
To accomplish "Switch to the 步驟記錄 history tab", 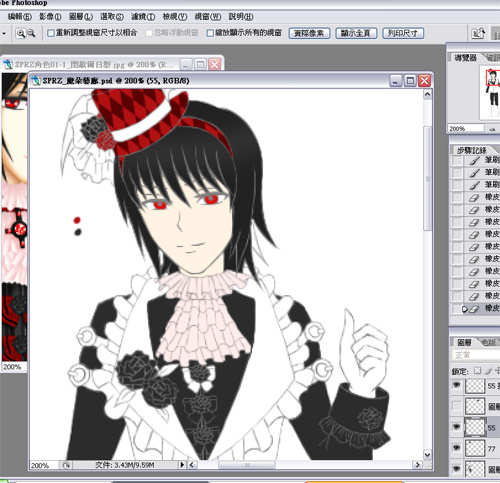I will click(x=471, y=150).
